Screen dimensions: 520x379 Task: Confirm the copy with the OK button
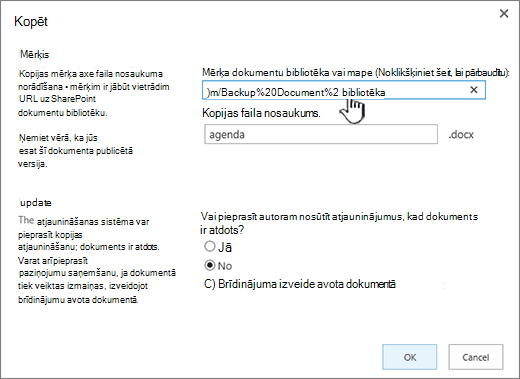click(410, 357)
